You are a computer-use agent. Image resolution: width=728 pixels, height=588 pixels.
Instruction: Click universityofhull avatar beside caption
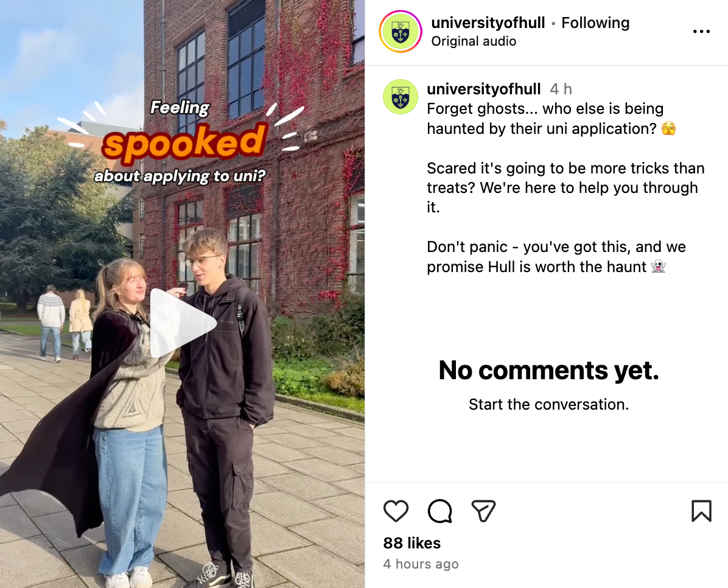(x=400, y=97)
